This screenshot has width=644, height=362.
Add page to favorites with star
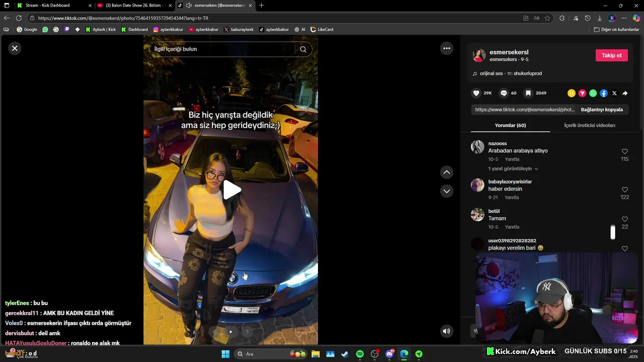coord(547,18)
